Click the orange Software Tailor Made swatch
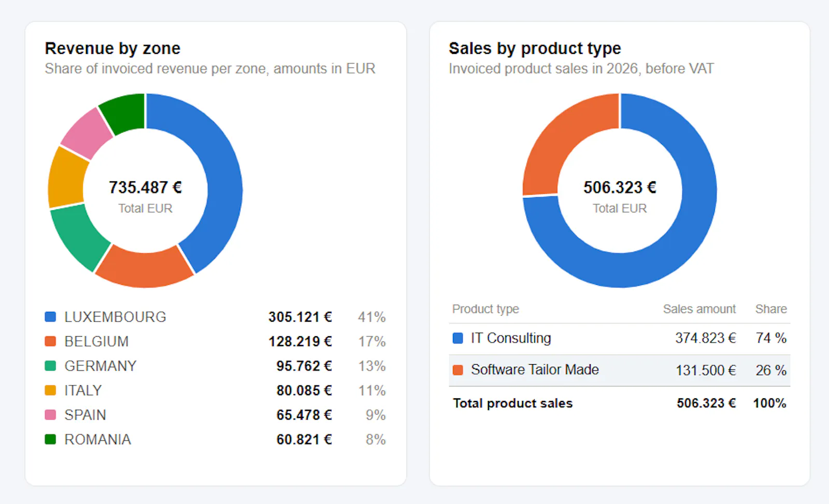 458,370
